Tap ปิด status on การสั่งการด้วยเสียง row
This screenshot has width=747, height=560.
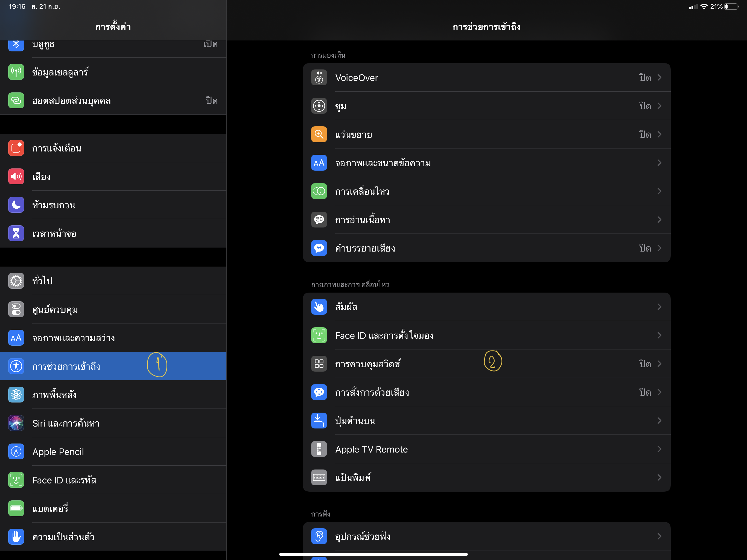tap(645, 392)
